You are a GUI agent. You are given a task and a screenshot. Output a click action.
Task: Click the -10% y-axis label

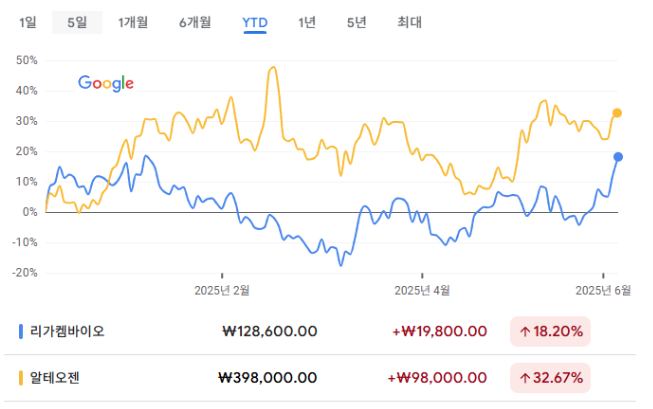point(25,243)
